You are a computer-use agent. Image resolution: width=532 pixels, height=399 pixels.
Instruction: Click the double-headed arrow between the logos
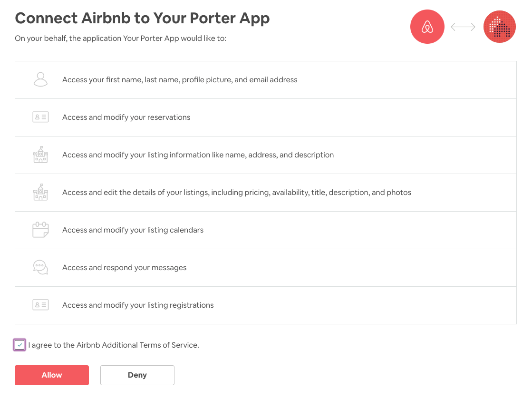[x=463, y=27]
